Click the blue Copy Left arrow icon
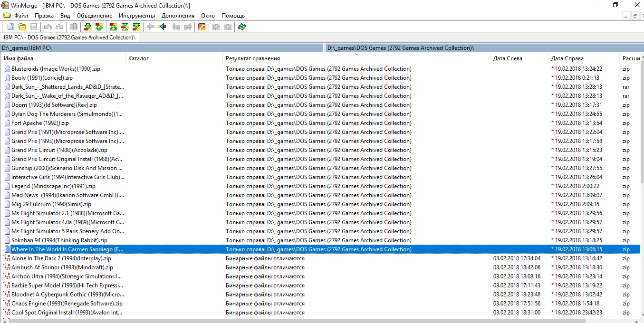This screenshot has width=644, height=323. pyautogui.click(x=162, y=27)
